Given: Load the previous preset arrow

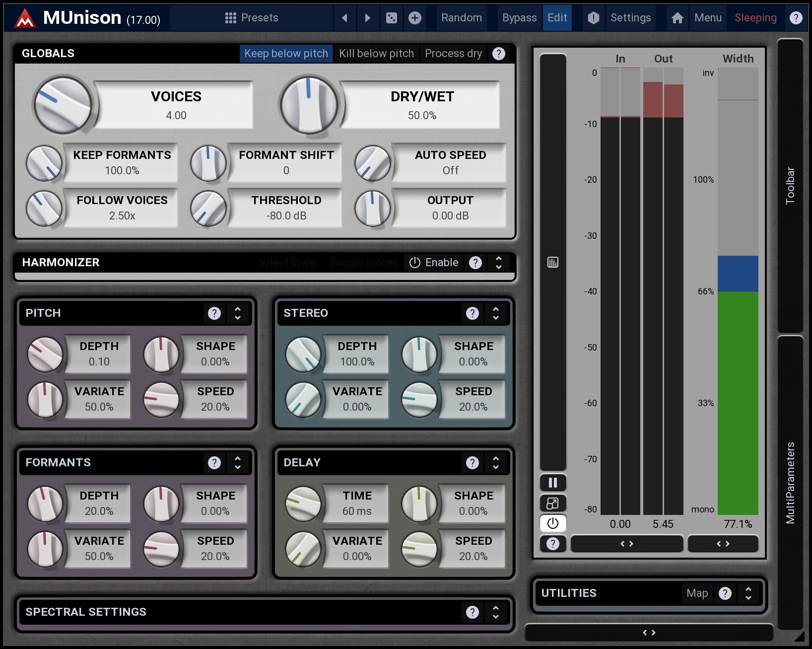Looking at the screenshot, I should pyautogui.click(x=344, y=18).
